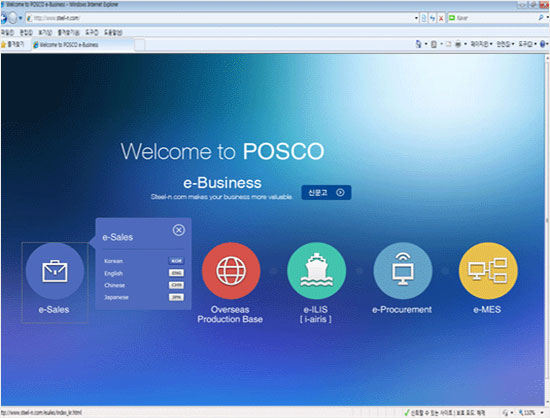
Task: Open the e-ILIS ship icon
Action: coord(316,271)
